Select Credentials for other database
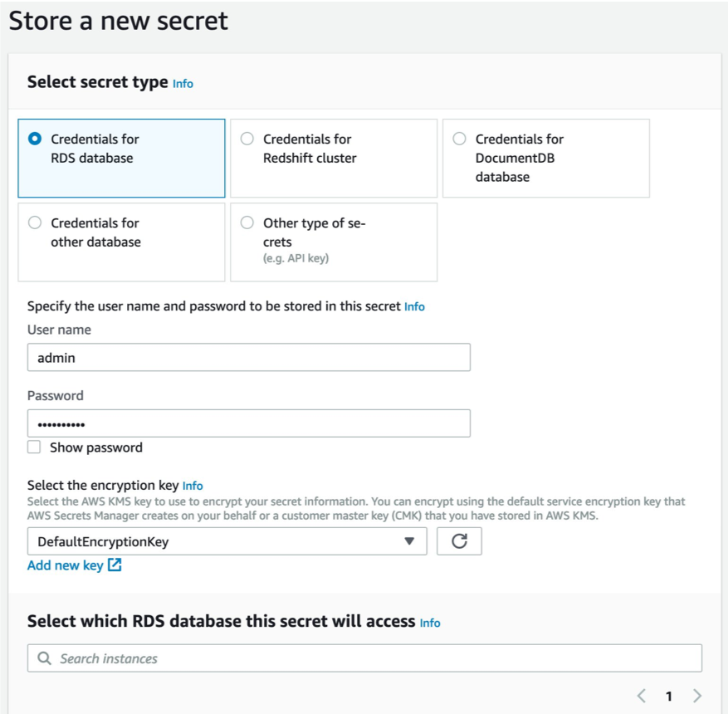Screen dimensions: 728x714 pos(34,223)
